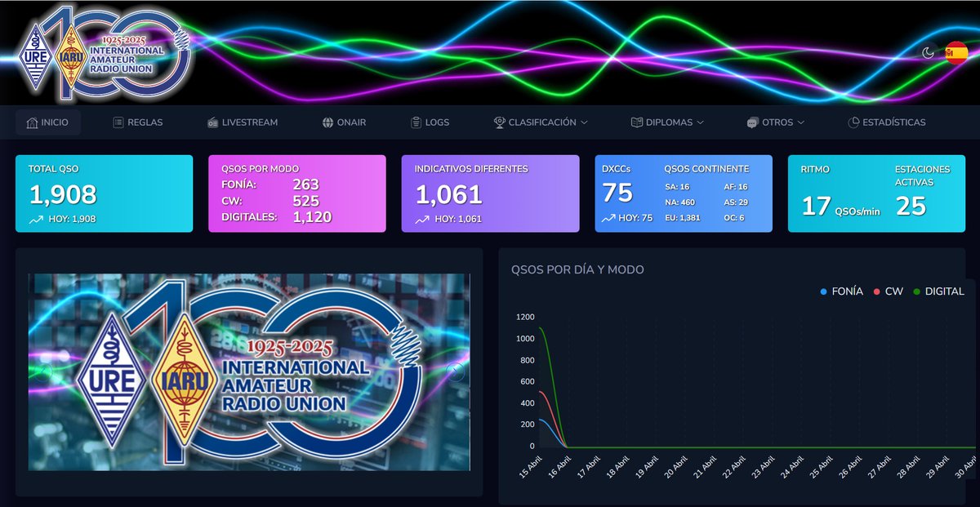Expand the OTROS dropdown chevron
This screenshot has height=507, width=980.
coord(801,122)
